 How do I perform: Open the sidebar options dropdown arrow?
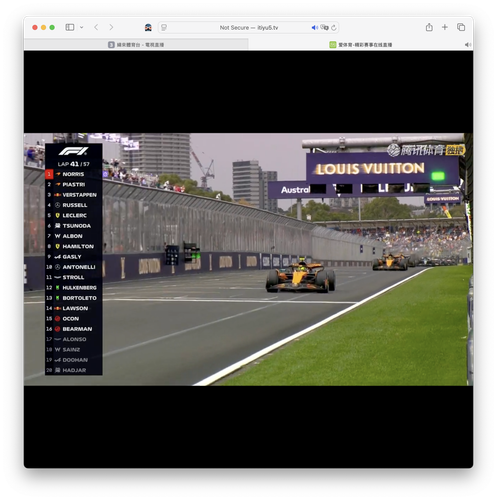click(x=82, y=27)
